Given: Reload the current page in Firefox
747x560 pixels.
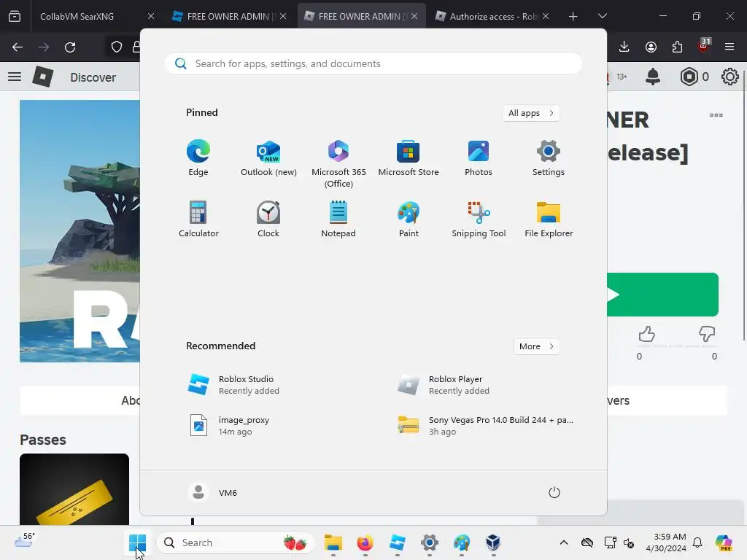Looking at the screenshot, I should pyautogui.click(x=70, y=47).
